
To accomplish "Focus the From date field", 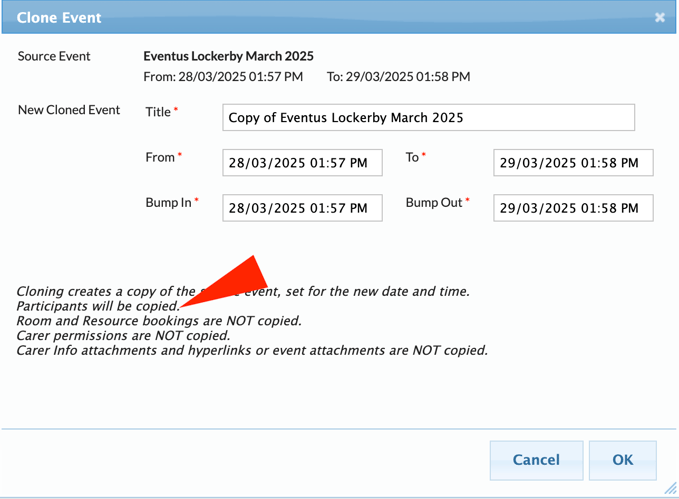I will (x=301, y=163).
